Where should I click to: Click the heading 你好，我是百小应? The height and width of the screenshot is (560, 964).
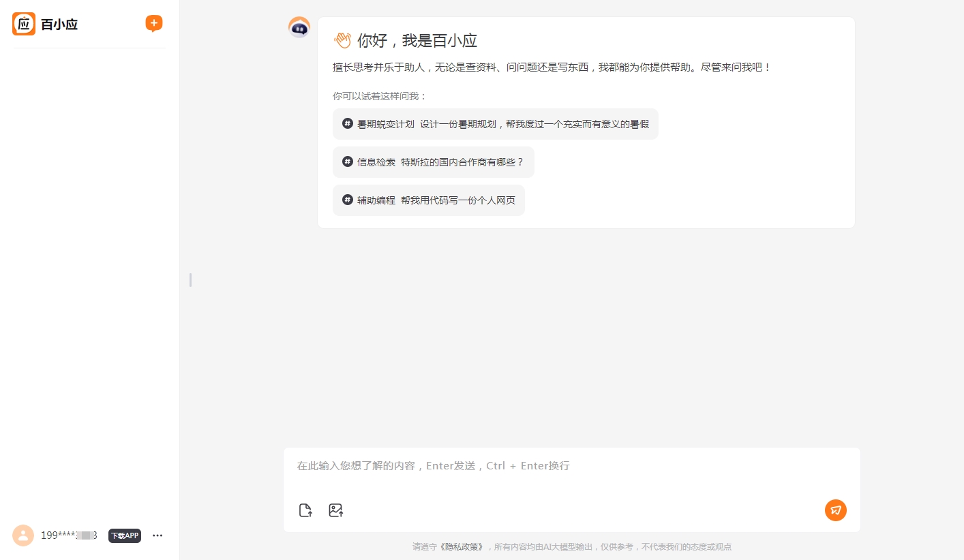click(x=417, y=40)
